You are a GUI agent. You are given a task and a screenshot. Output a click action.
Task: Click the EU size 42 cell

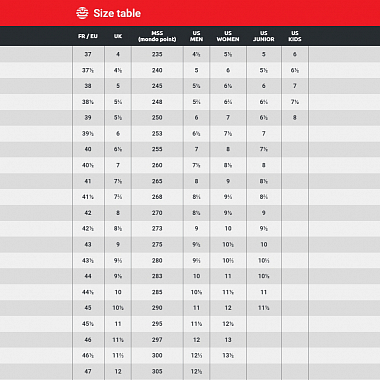[88, 213]
